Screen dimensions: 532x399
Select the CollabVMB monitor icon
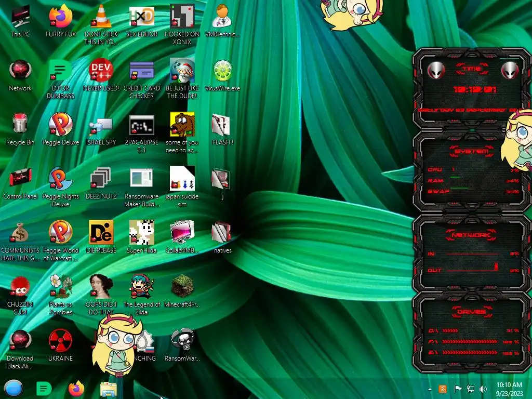tap(182, 237)
